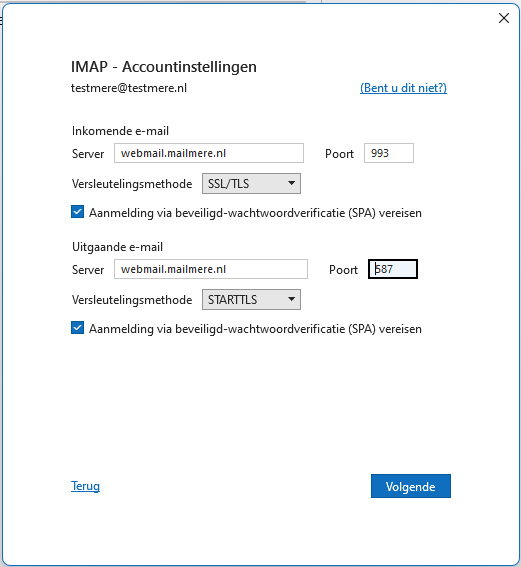Expand the SSL/TLS encryption dropdown
This screenshot has width=521, height=567.
[251, 184]
